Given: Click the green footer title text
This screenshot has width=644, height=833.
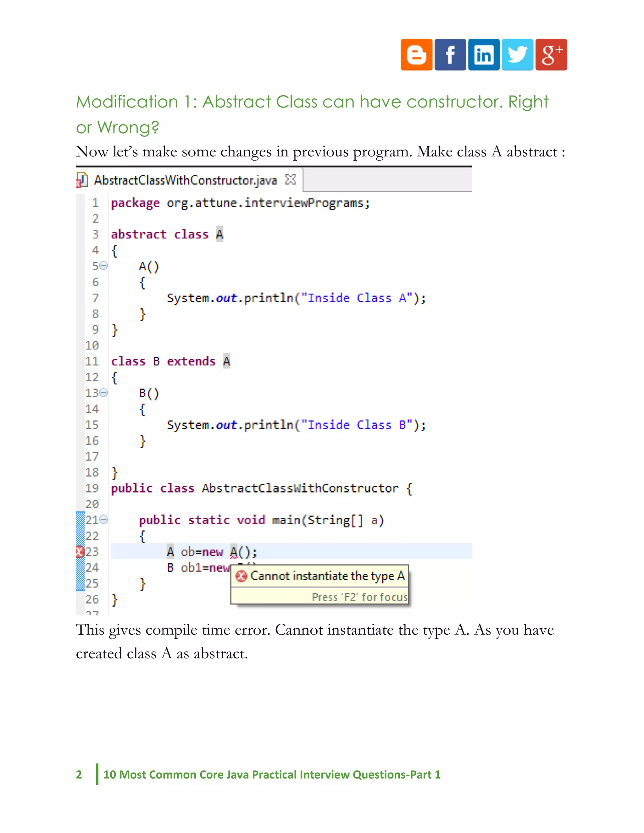Looking at the screenshot, I should point(272,775).
